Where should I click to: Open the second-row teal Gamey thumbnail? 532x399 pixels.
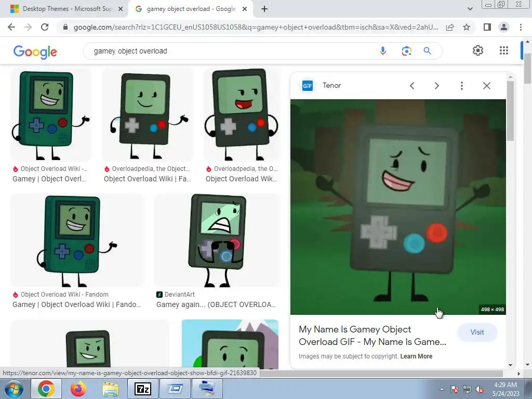77,240
